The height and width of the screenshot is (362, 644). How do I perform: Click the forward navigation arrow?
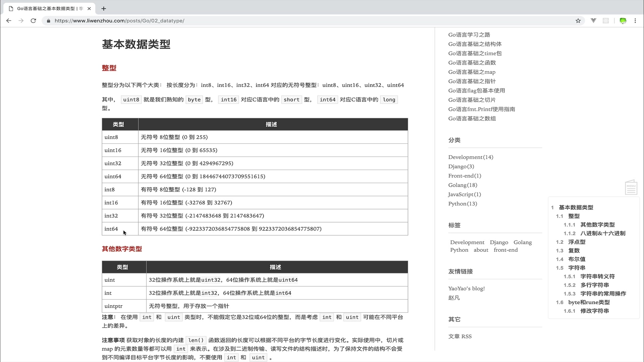point(21,20)
